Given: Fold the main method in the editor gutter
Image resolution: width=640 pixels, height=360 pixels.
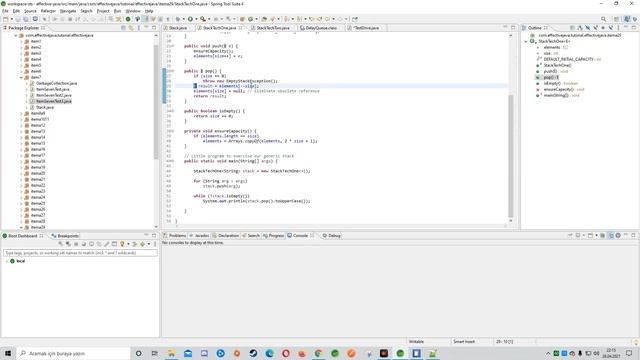Looking at the screenshot, I should [x=173, y=161].
